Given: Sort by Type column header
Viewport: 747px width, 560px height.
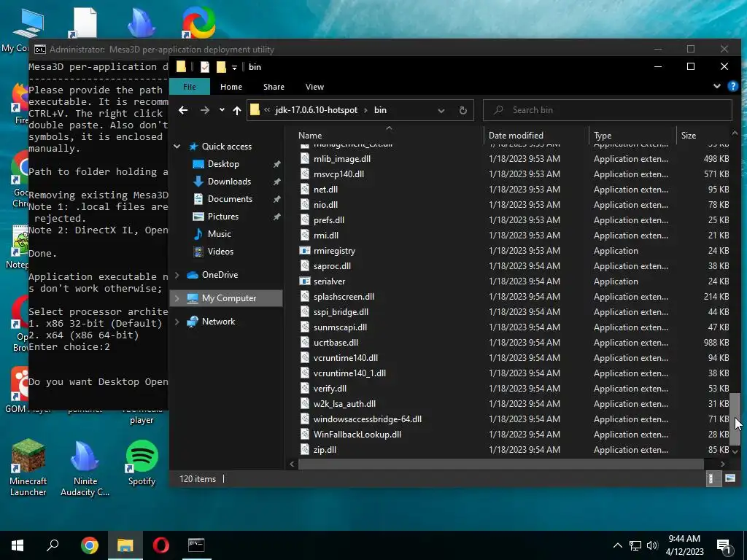Looking at the screenshot, I should pyautogui.click(x=603, y=135).
